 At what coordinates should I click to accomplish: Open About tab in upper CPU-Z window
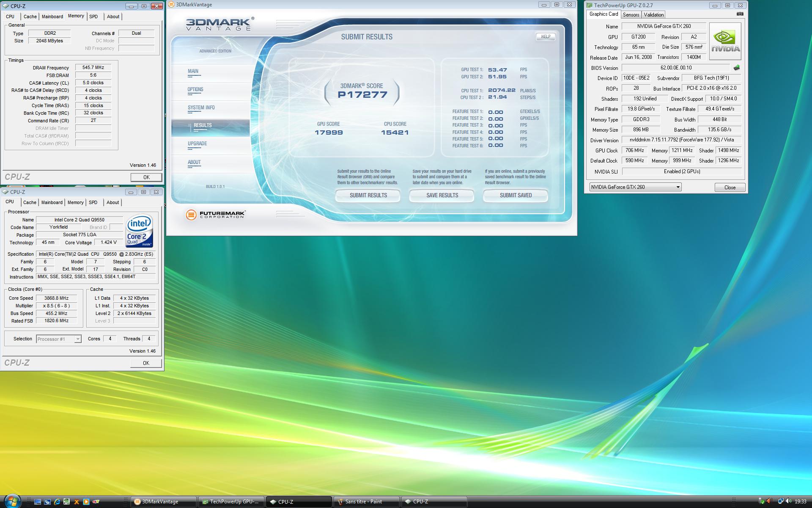113,17
